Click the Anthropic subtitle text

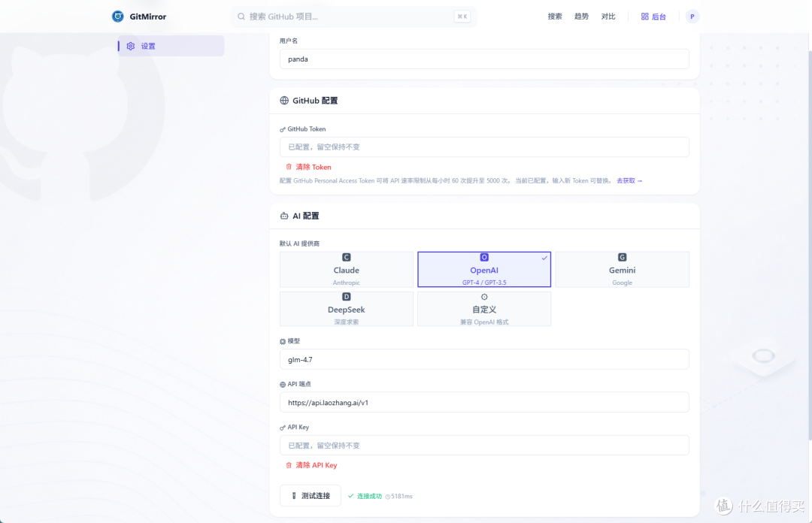click(x=347, y=283)
